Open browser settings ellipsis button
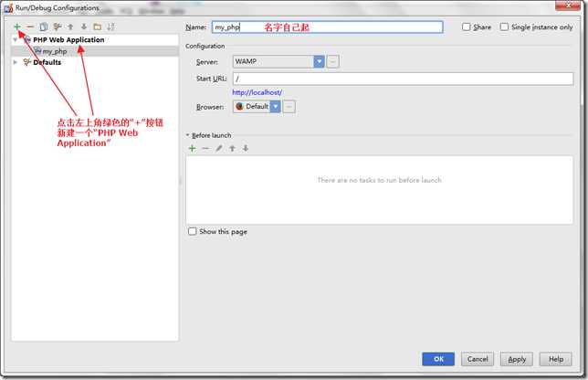 tap(289, 107)
